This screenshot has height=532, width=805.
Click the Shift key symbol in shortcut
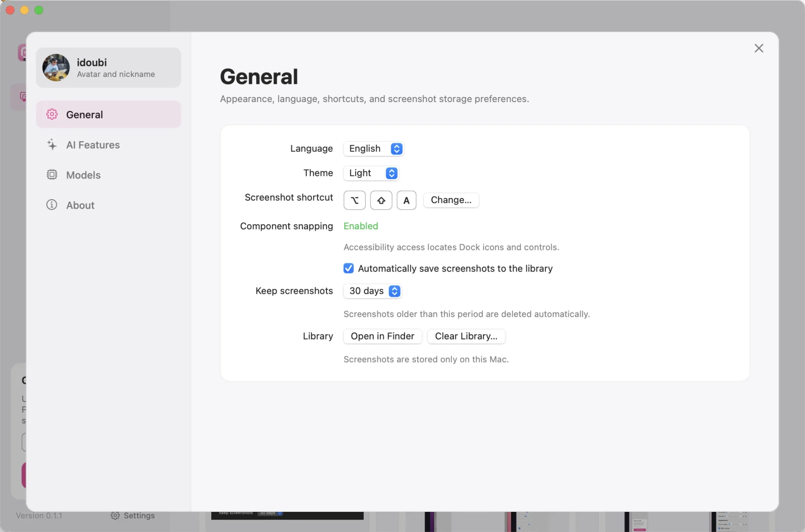[x=381, y=200]
